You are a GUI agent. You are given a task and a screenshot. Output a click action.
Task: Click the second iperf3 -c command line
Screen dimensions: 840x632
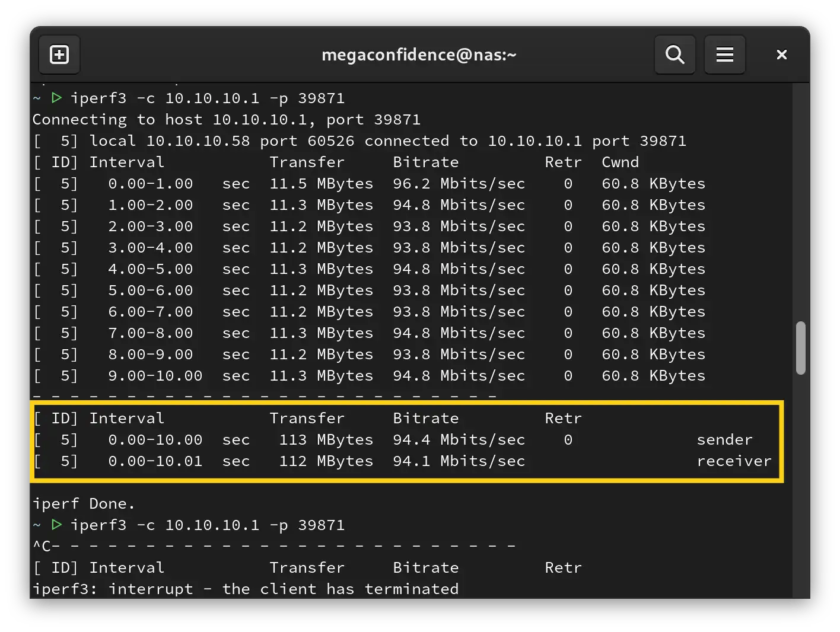tap(189, 525)
